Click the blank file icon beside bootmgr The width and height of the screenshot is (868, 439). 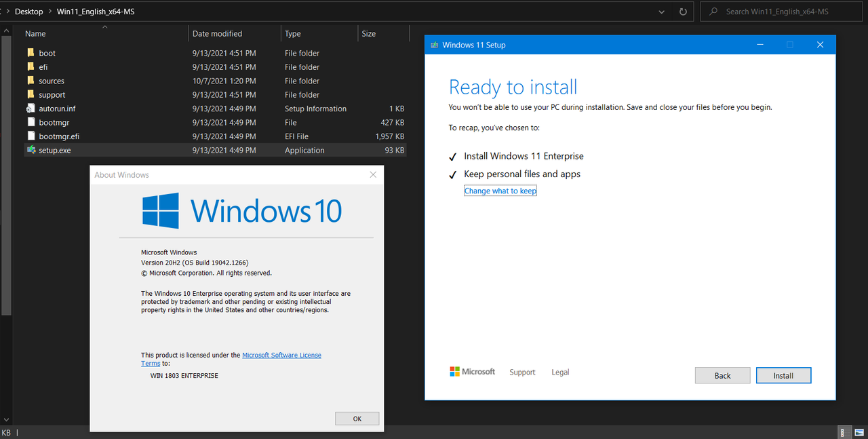pyautogui.click(x=31, y=122)
